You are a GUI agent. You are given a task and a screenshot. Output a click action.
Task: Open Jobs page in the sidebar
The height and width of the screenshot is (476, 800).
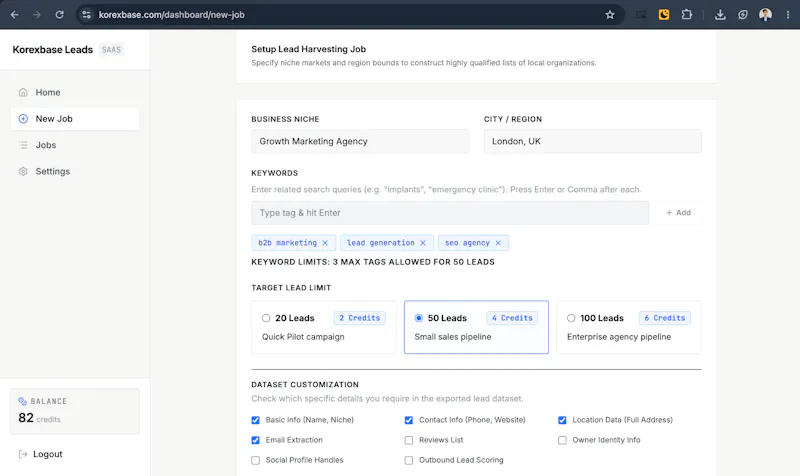pyautogui.click(x=74, y=145)
